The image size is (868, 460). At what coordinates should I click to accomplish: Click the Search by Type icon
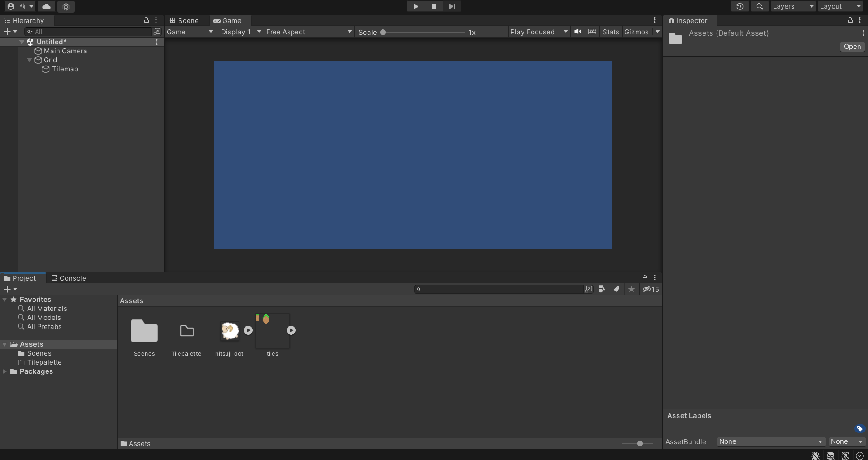(602, 289)
